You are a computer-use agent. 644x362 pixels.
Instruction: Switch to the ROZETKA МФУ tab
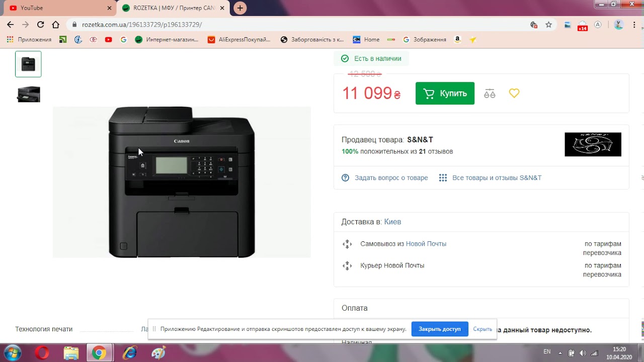[174, 8]
